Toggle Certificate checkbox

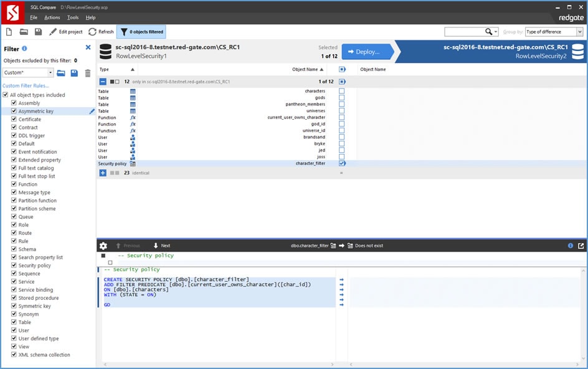point(14,119)
